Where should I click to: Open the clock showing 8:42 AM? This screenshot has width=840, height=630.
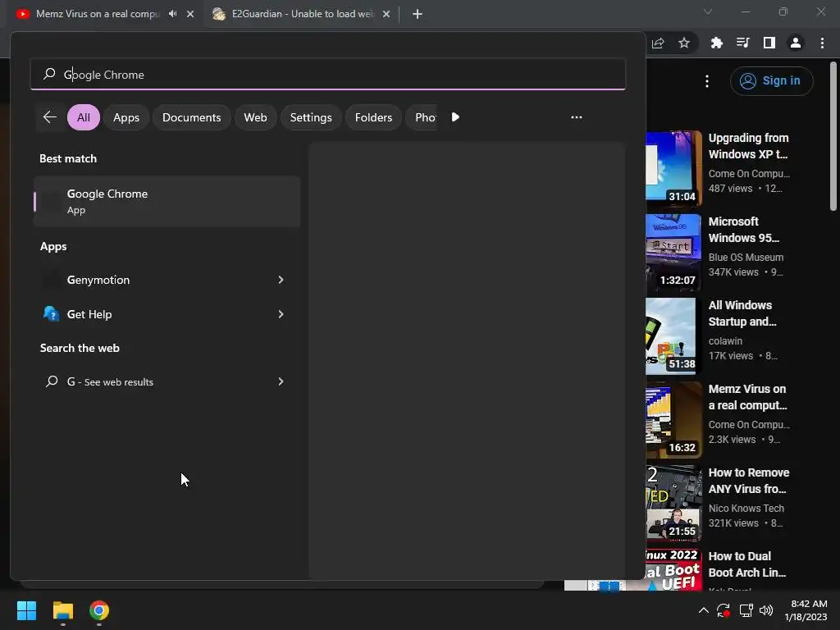806,610
